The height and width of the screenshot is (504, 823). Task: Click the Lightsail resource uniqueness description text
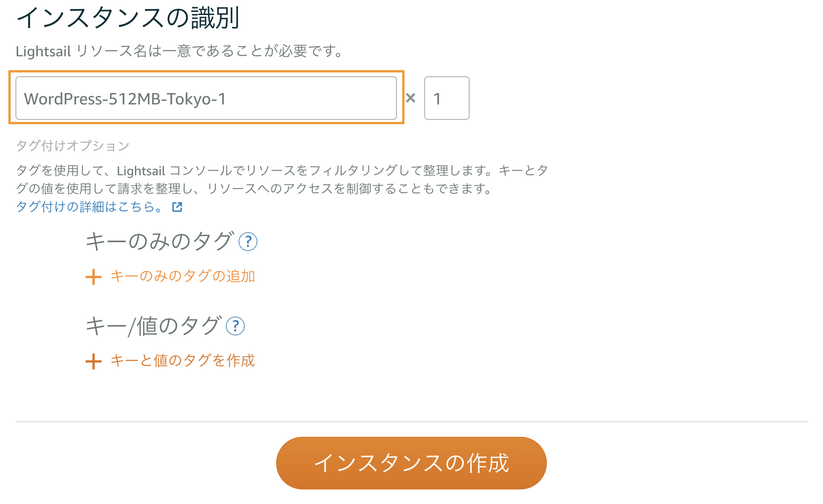pyautogui.click(x=179, y=51)
